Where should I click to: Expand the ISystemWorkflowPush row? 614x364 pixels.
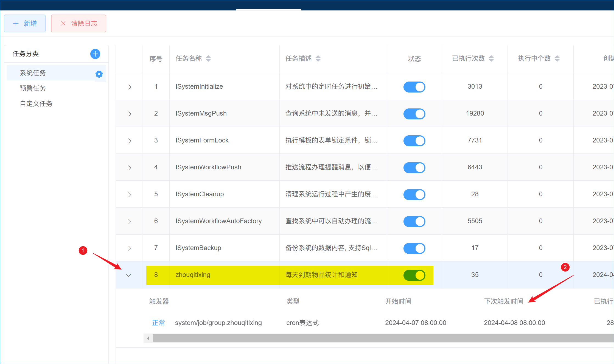[x=130, y=167]
